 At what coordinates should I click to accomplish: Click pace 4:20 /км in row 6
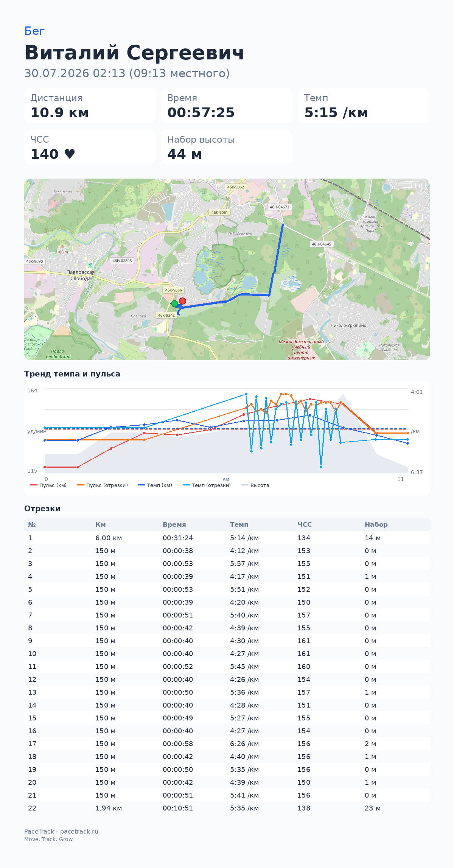244,602
